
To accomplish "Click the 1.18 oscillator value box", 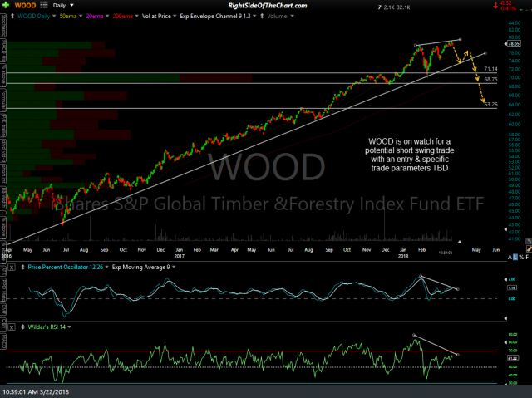I will pyautogui.click(x=512, y=287).
